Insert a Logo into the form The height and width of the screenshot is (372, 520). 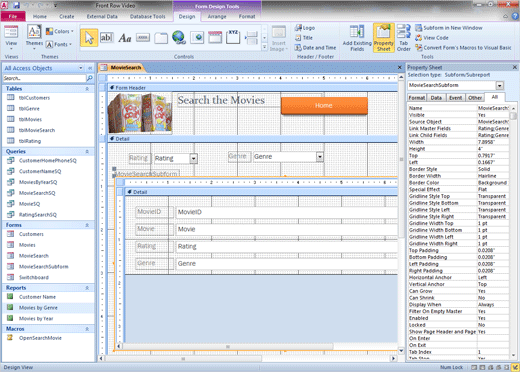coord(305,28)
